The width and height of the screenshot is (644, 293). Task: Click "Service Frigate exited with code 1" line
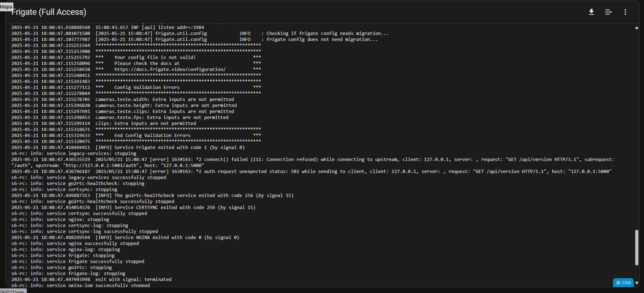(128, 148)
